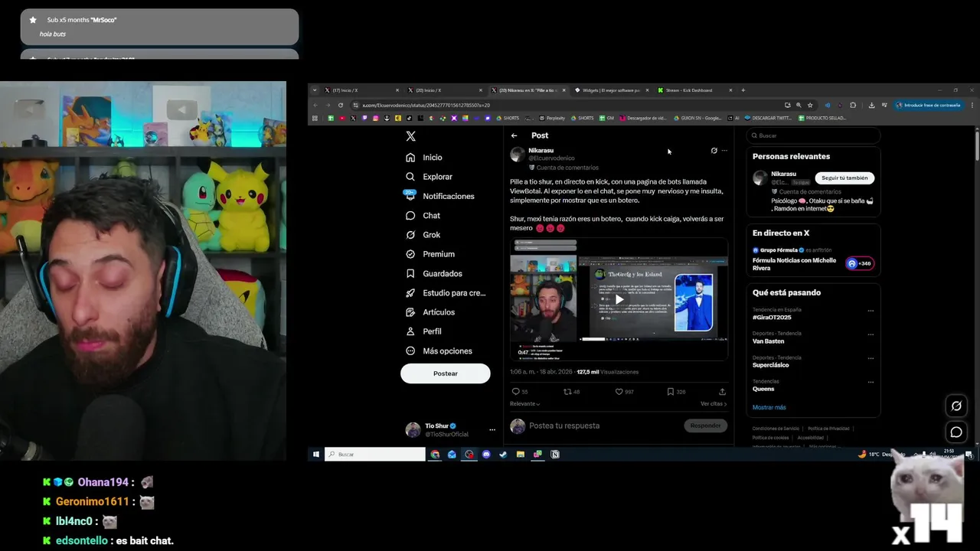Click the Postear button

445,373
